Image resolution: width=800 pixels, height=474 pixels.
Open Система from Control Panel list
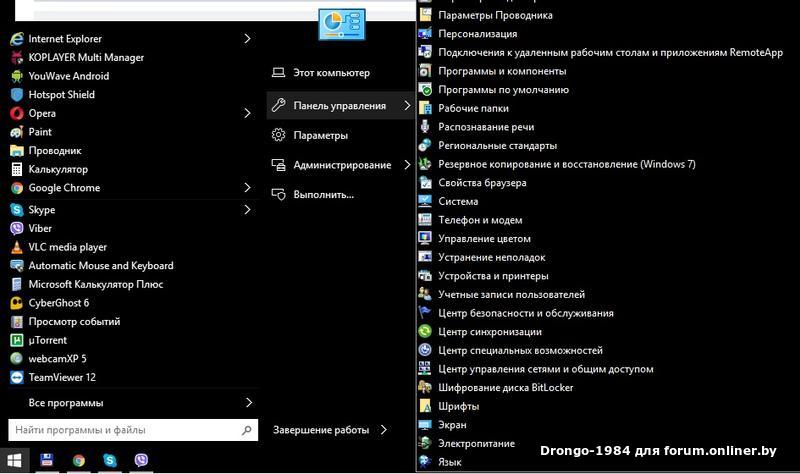pyautogui.click(x=458, y=201)
